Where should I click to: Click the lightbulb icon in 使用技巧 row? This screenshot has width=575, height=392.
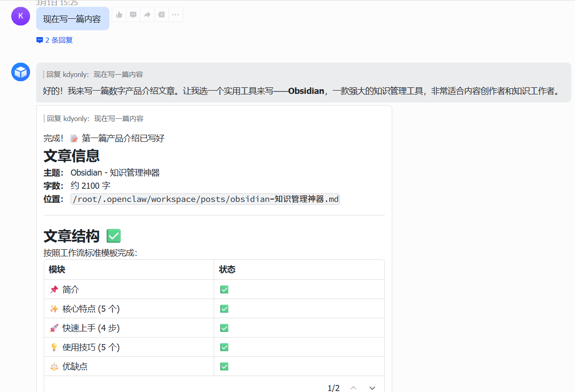[54, 347]
